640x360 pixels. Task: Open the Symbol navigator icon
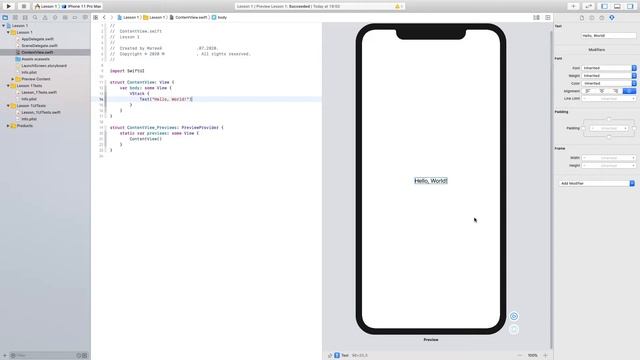(x=25, y=18)
